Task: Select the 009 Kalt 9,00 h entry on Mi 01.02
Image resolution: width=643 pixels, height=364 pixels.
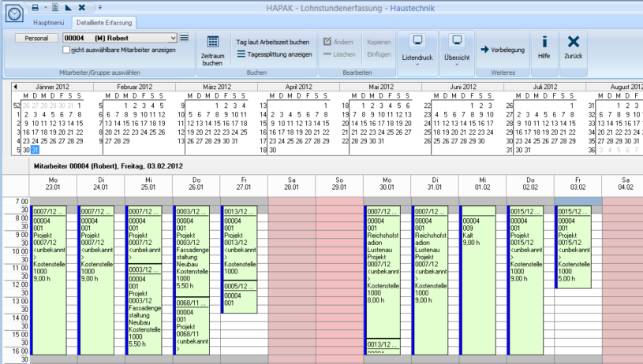Action: (x=478, y=280)
